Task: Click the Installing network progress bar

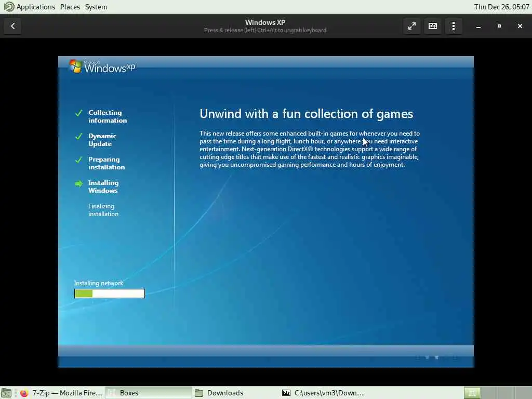Action: [x=110, y=294]
